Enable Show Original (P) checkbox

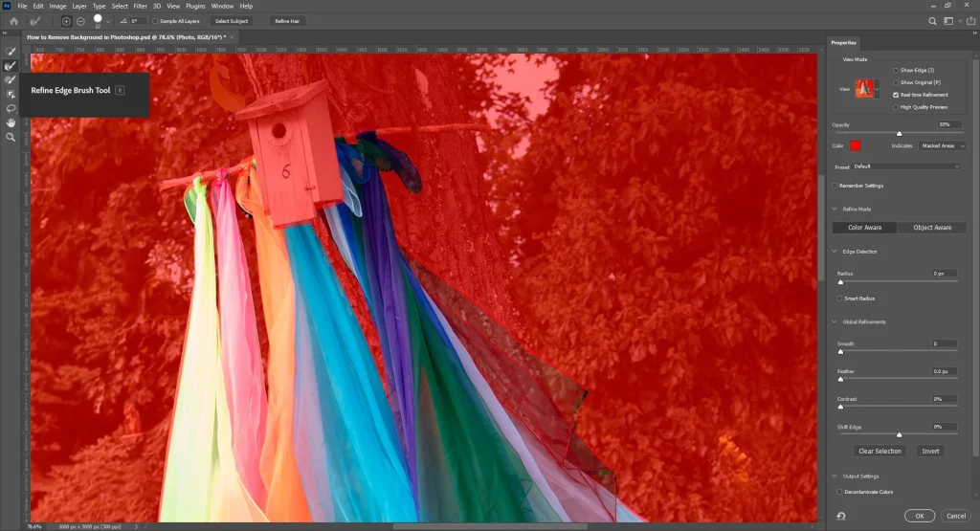point(896,82)
